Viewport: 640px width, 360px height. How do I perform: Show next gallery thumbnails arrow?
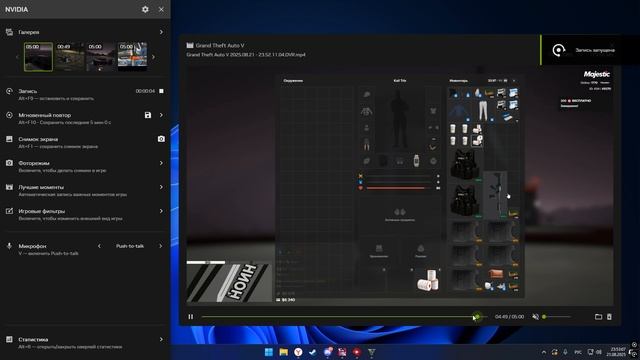tap(153, 57)
